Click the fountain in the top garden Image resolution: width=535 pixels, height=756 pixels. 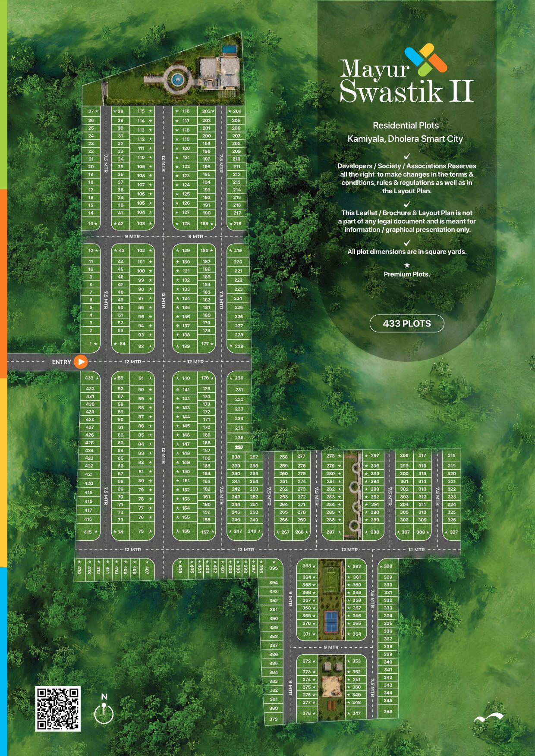pyautogui.click(x=176, y=79)
